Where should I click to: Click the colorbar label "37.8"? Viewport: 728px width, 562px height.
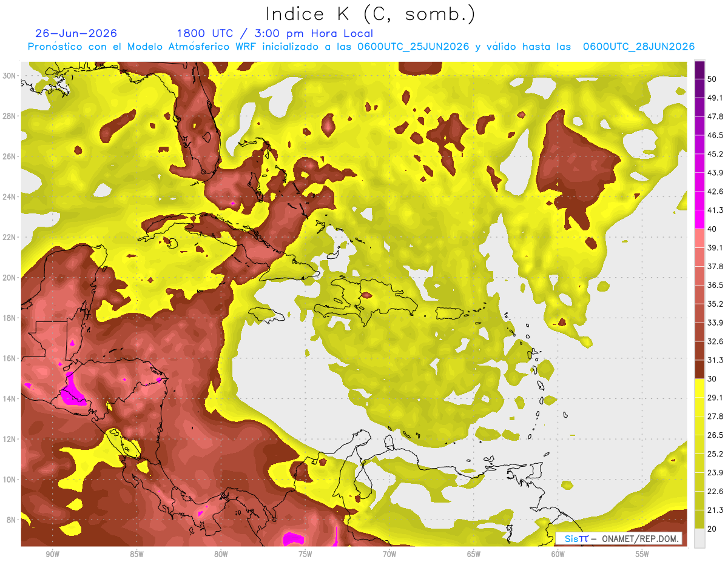pyautogui.click(x=715, y=266)
